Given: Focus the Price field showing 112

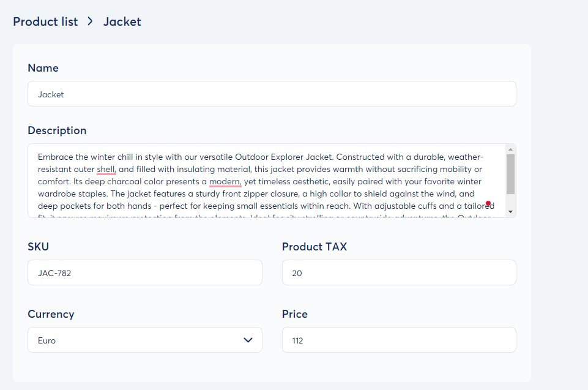Looking at the screenshot, I should [x=399, y=340].
